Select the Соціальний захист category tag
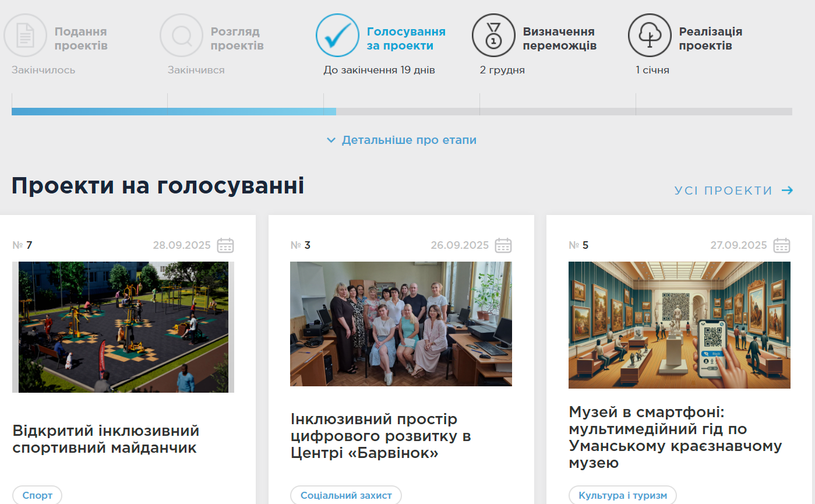Screen dimensions: 815x504 345,495
